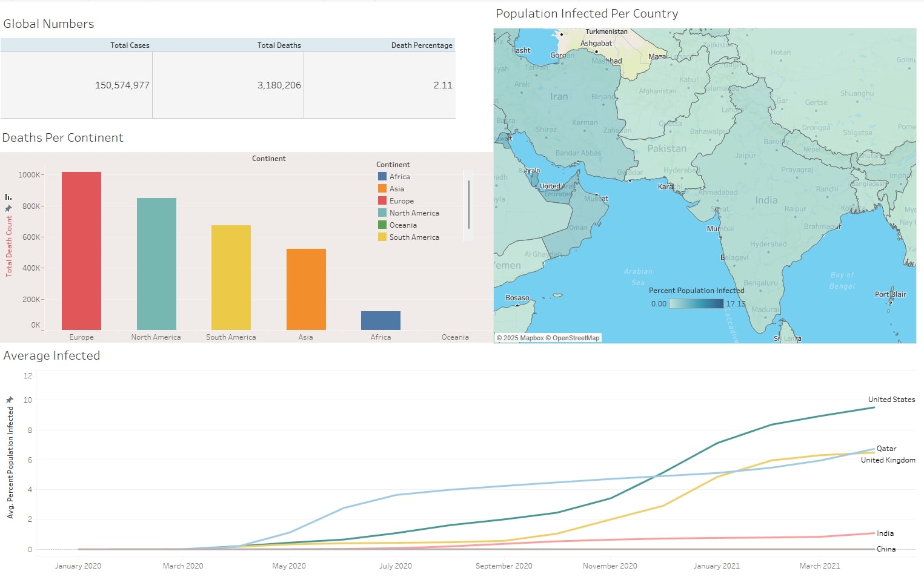The image size is (924, 577).
Task: Select the United States line label
Action: click(x=891, y=400)
